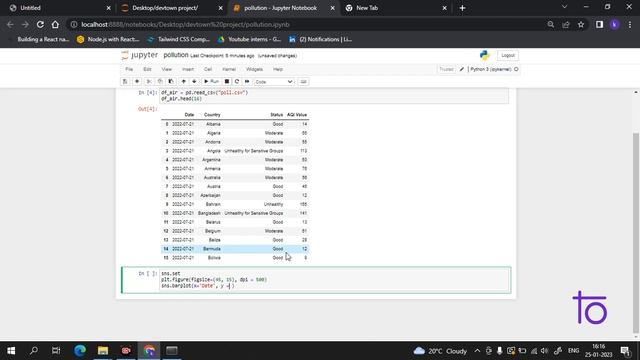Switch to Desktop/devtown project tab
Screen dimensions: 640x360
pyautogui.click(x=172, y=8)
